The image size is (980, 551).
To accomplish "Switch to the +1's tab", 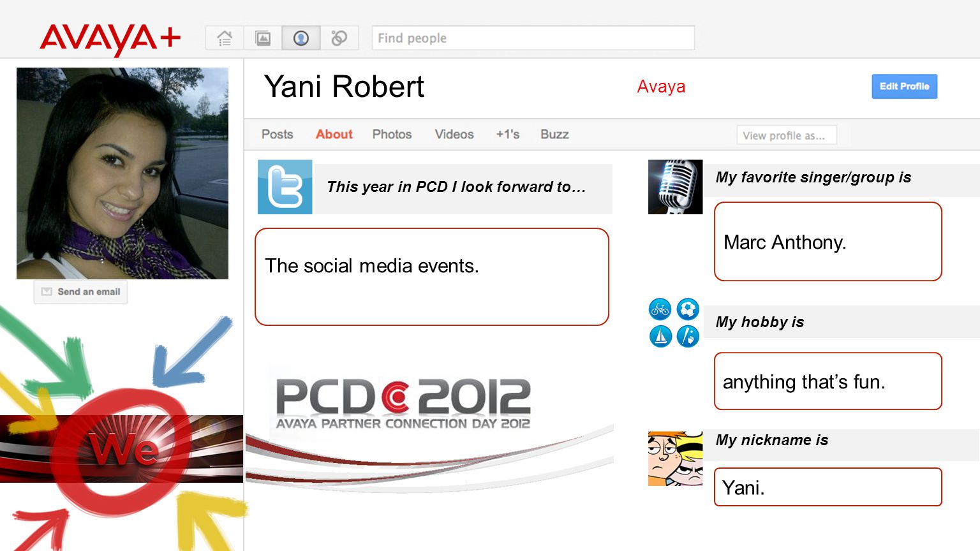I will [x=508, y=135].
